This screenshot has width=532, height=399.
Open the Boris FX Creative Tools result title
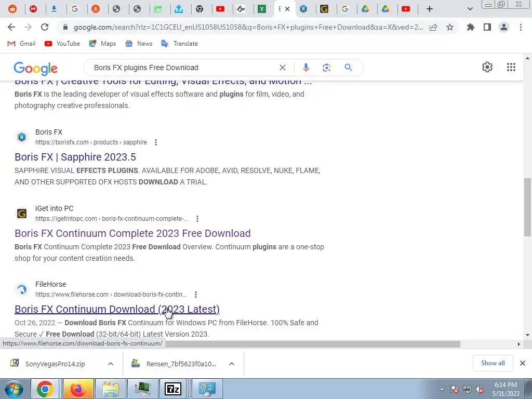[163, 82]
